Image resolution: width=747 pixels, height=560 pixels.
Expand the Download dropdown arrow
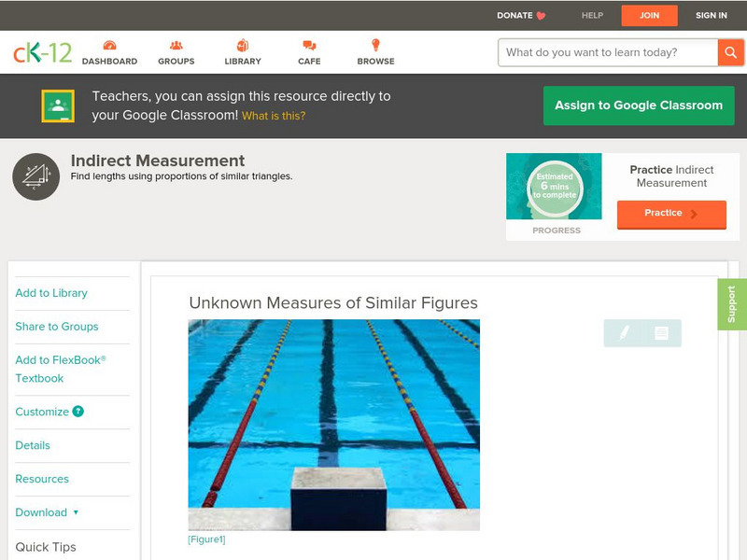click(76, 512)
